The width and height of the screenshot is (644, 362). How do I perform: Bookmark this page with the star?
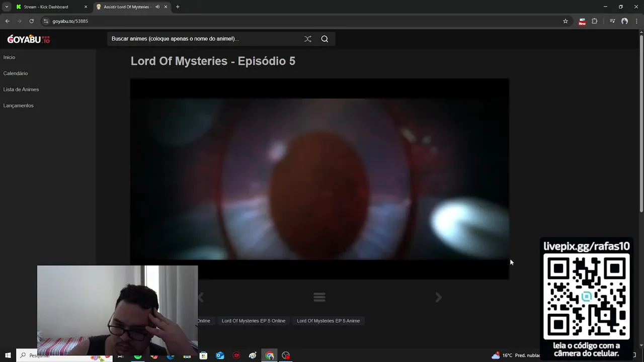click(x=566, y=21)
